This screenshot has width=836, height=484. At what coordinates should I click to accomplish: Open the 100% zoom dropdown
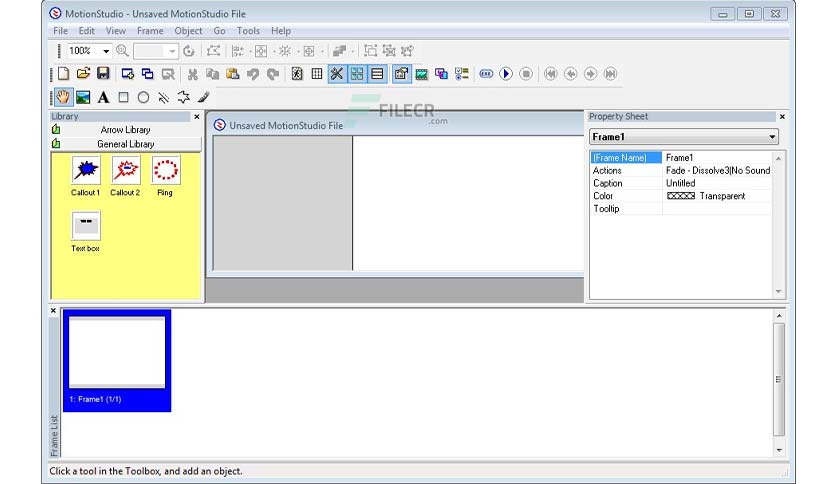(x=106, y=51)
